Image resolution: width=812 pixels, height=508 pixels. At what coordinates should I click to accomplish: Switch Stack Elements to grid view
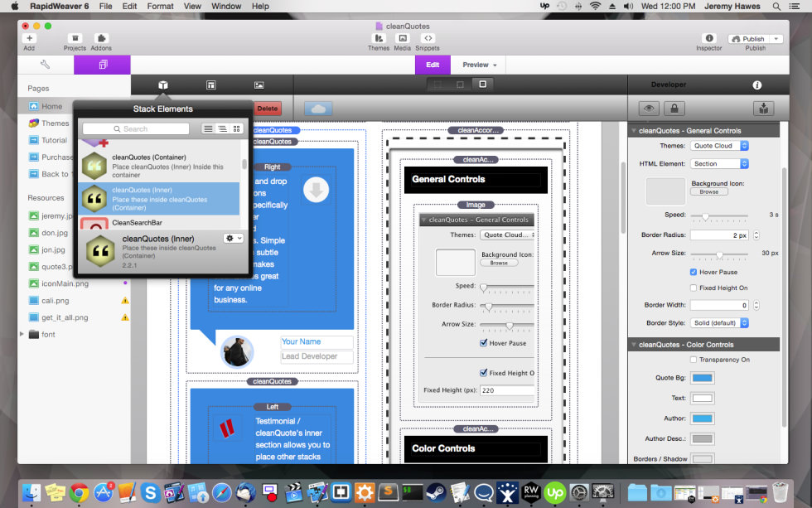tap(237, 129)
